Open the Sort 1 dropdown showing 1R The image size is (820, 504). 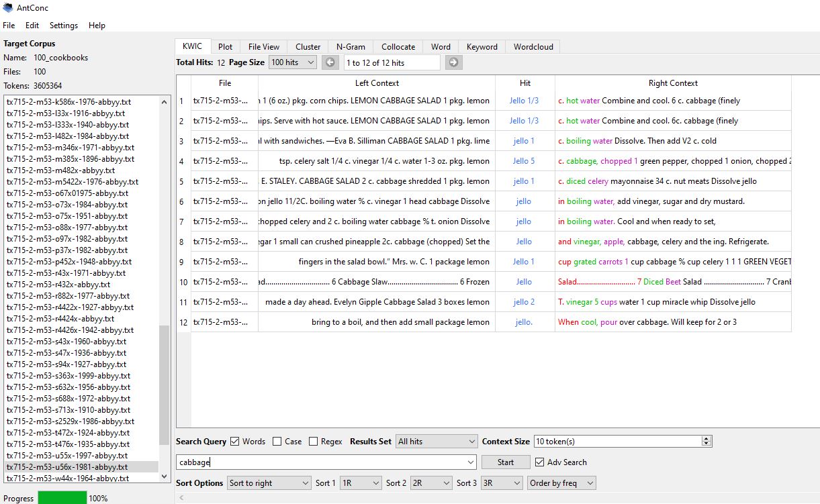point(360,483)
